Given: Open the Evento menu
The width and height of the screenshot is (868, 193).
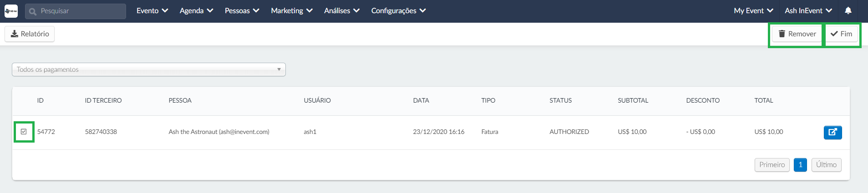Looking at the screenshot, I should (x=152, y=10).
